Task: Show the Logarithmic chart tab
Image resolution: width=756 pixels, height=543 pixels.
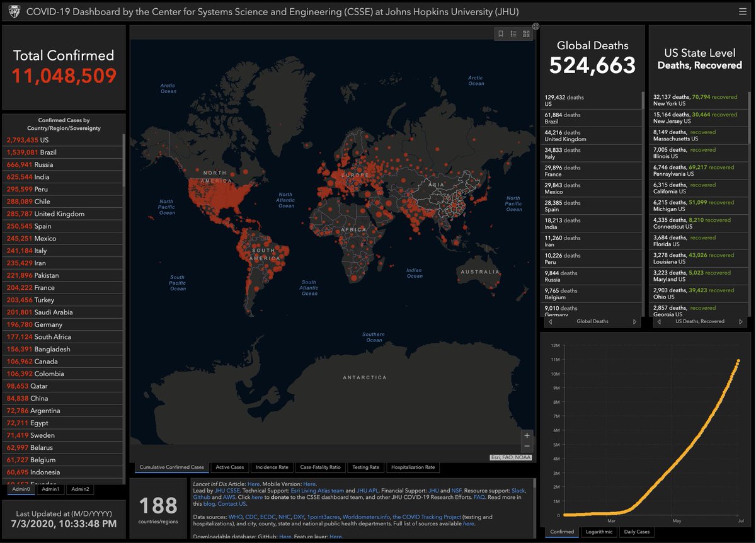Action: pyautogui.click(x=599, y=532)
